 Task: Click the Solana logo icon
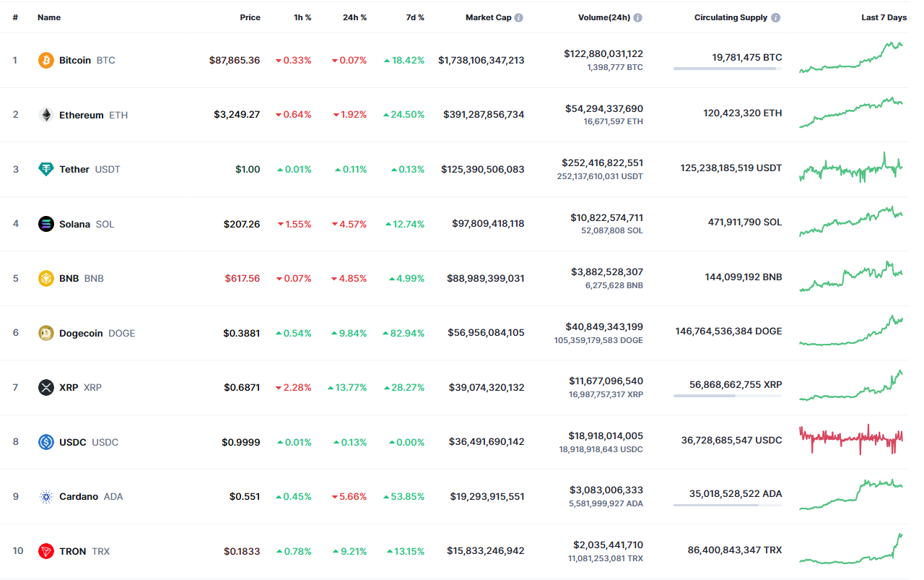pyautogui.click(x=46, y=224)
